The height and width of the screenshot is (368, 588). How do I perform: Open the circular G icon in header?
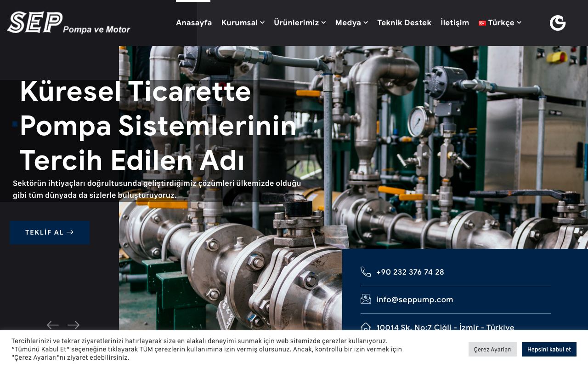[558, 23]
